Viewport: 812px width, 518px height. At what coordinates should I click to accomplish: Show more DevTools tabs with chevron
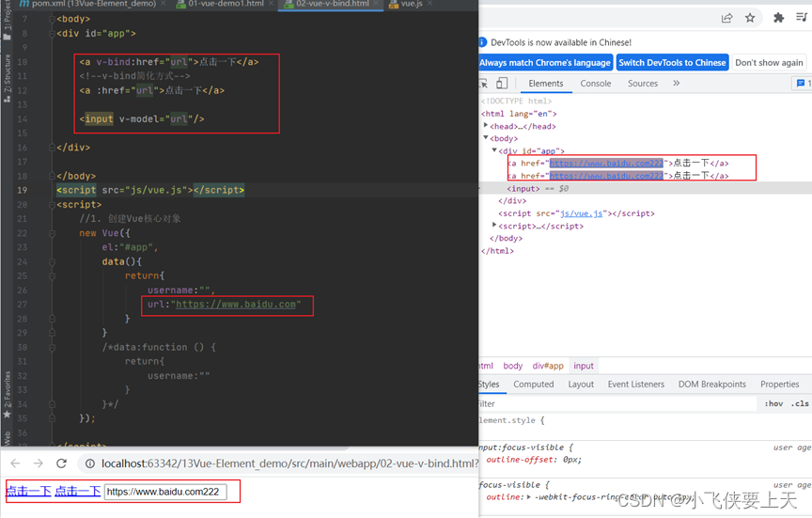click(677, 84)
